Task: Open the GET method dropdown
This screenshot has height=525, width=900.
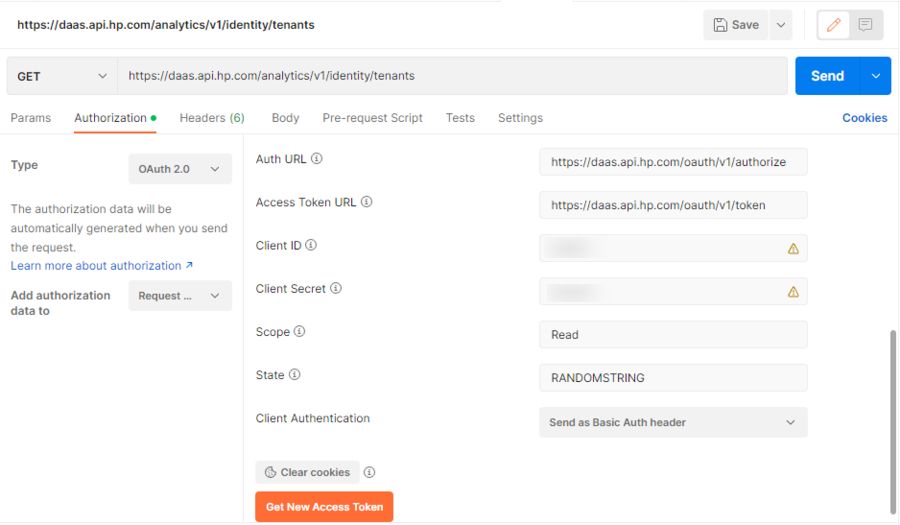Action: tap(62, 76)
